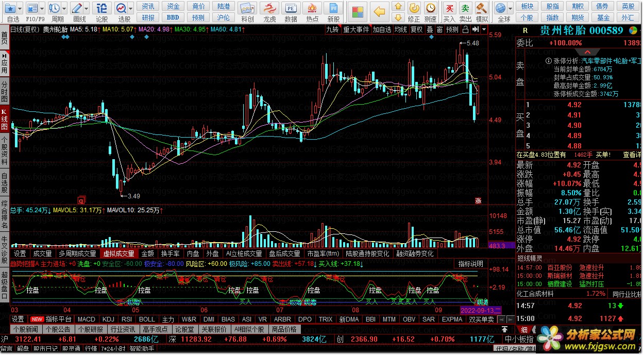Open the 热点 hot topics flame icon
644x355 pixels.
[312, 9]
